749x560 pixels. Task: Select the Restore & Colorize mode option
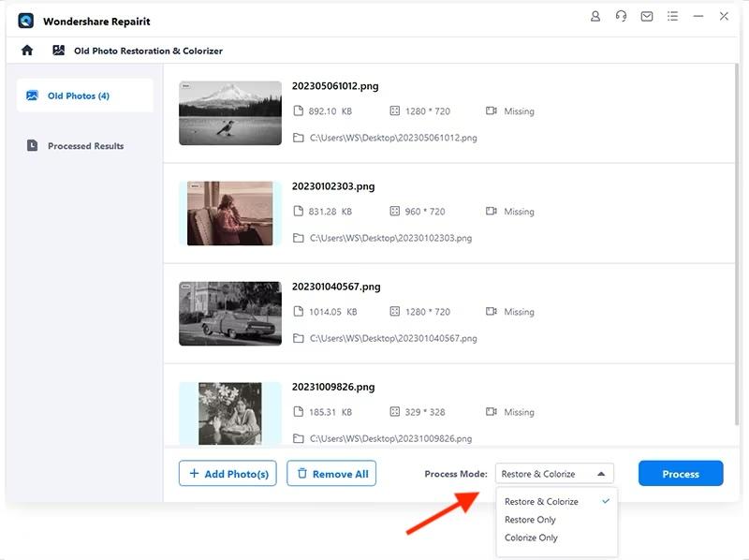[x=541, y=502]
